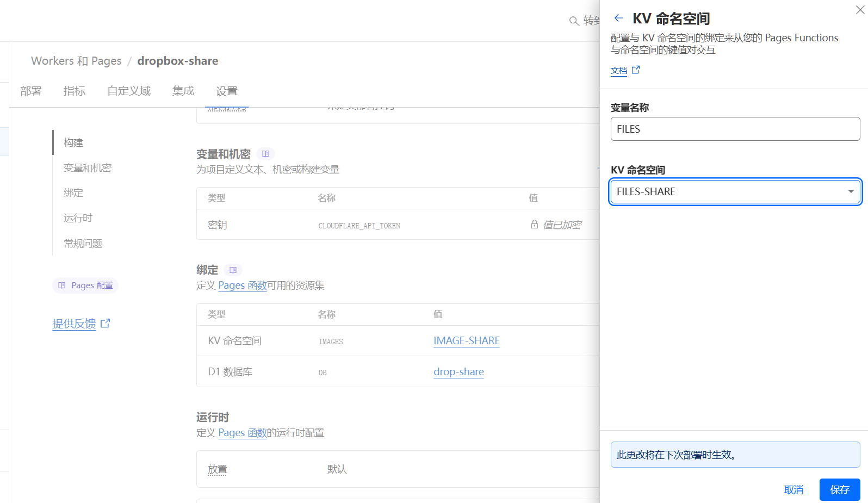Click the external link icon beside 文档

[x=636, y=70]
